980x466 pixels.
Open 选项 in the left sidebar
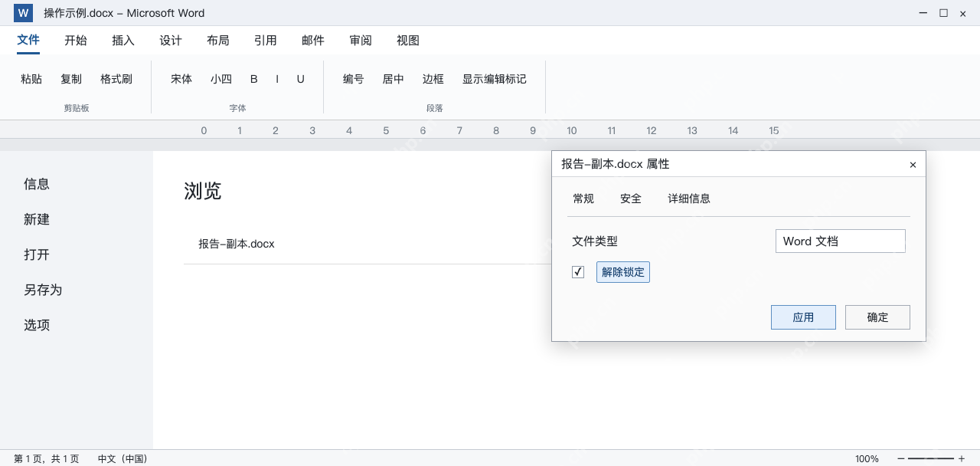[37, 325]
